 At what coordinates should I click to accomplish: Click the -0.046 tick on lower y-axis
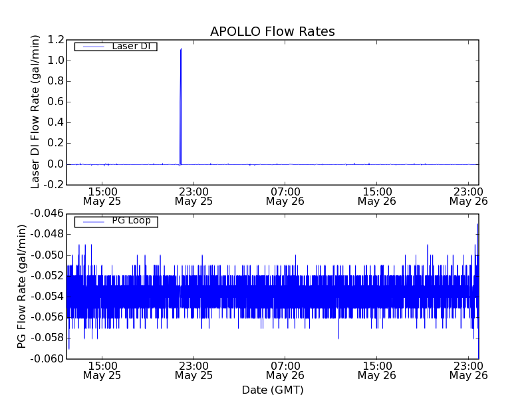pos(48,213)
